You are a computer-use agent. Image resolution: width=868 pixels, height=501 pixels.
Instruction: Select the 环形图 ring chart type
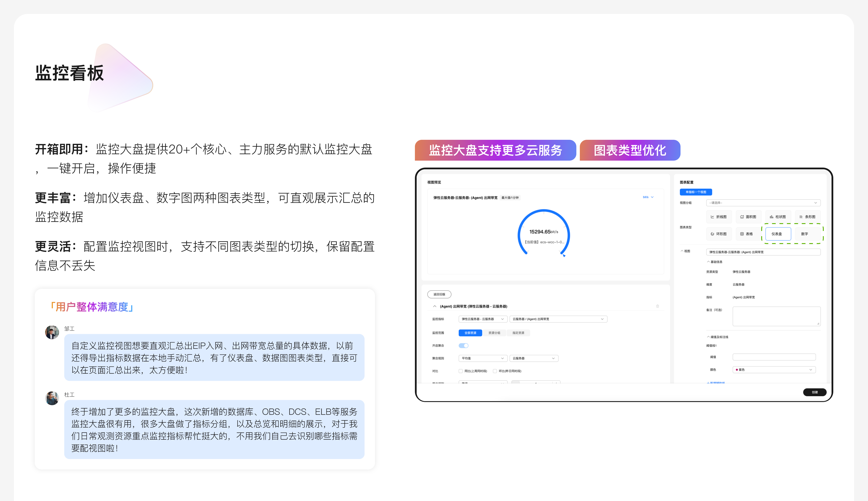(719, 234)
